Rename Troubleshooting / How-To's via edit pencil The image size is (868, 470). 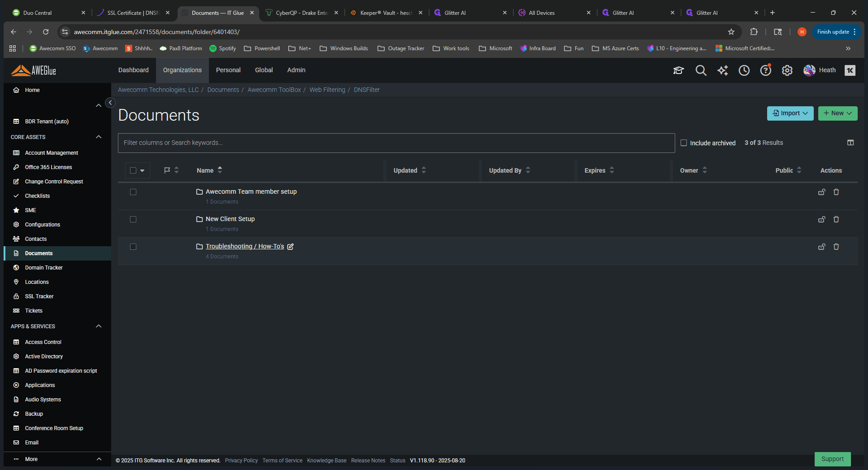tap(291, 246)
